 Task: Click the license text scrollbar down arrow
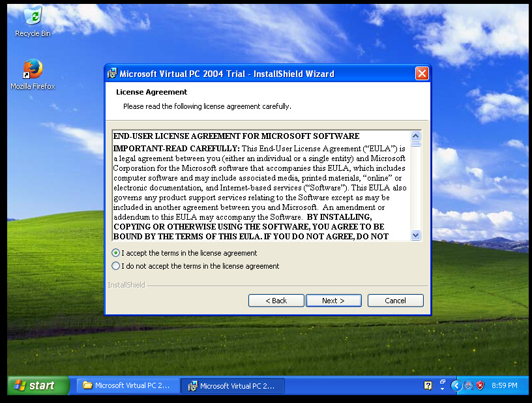pos(416,235)
